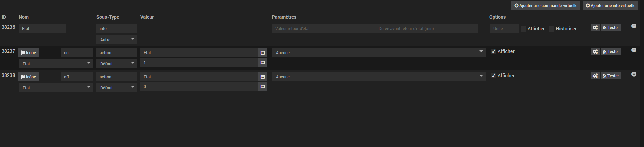Open the Défaut dropdown of off command
Image resolution: width=644 pixels, height=147 pixels.
117,88
